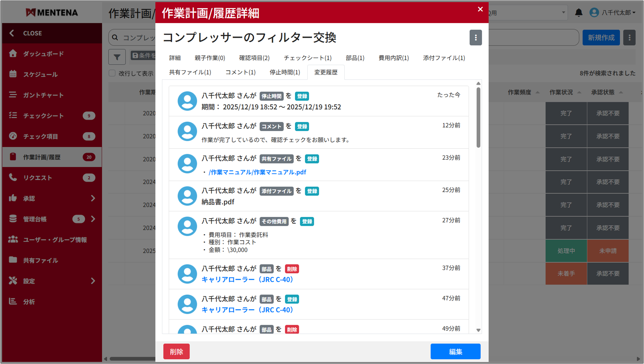Sort by the 作業状況 column header

[561, 92]
